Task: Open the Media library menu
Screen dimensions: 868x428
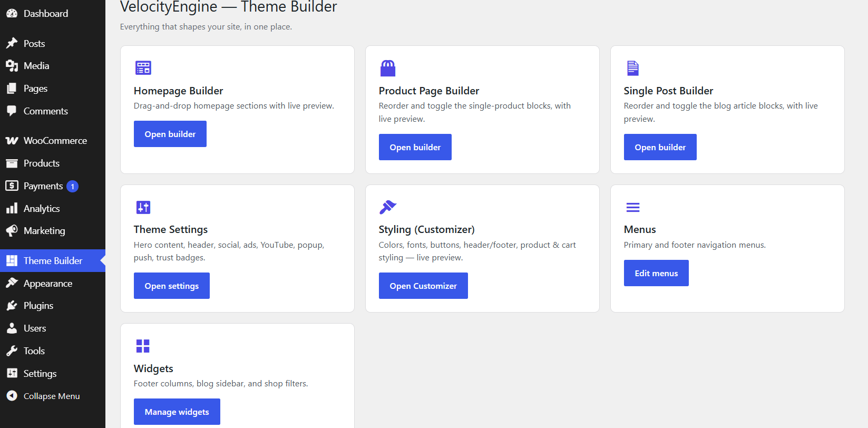Action: point(53,66)
